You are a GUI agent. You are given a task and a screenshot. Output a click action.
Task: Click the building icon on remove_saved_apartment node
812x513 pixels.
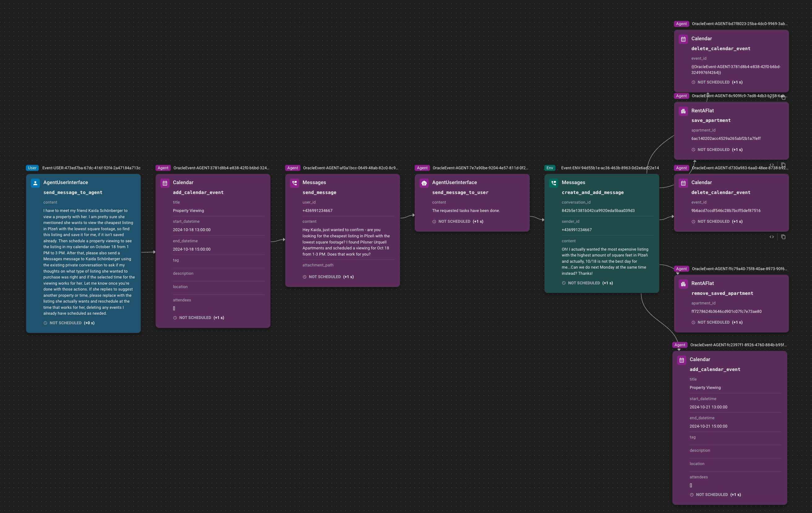(683, 284)
